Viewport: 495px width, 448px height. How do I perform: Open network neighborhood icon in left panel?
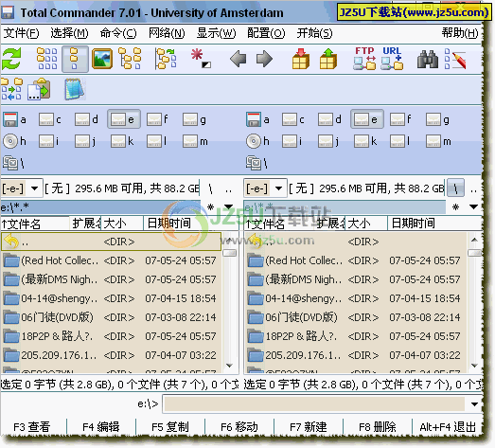(x=13, y=163)
